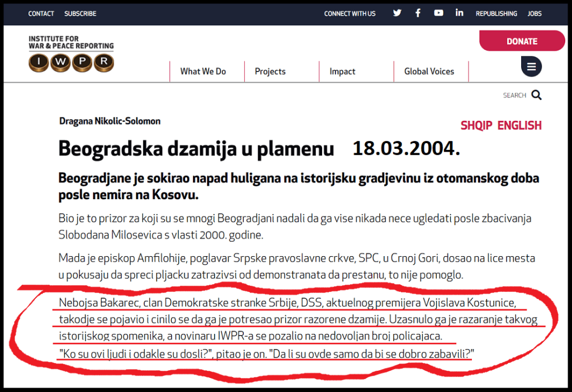572x392 pixels.
Task: Follow the Contact link
Action: click(x=41, y=13)
